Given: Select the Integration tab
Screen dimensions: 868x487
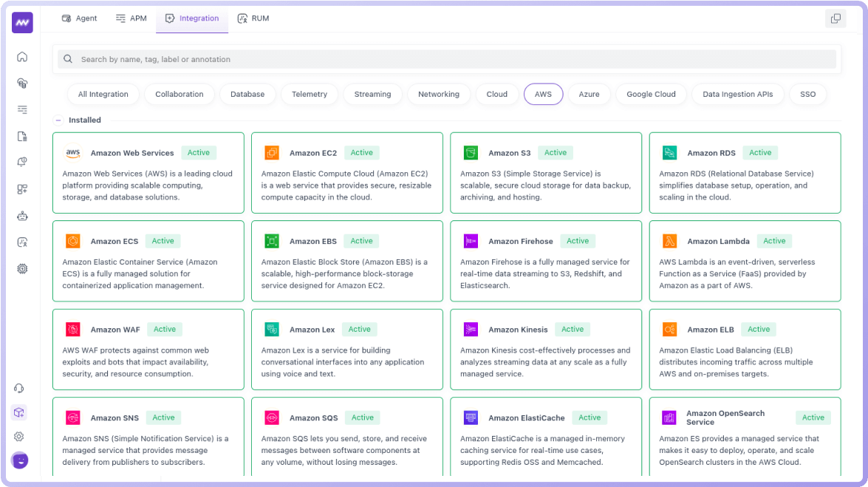Looking at the screenshot, I should [192, 18].
